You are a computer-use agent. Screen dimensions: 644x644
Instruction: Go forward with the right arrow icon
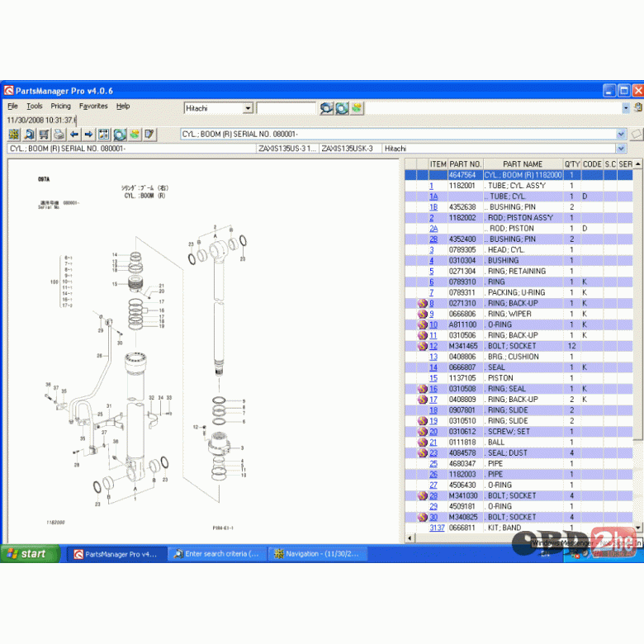tap(88, 135)
